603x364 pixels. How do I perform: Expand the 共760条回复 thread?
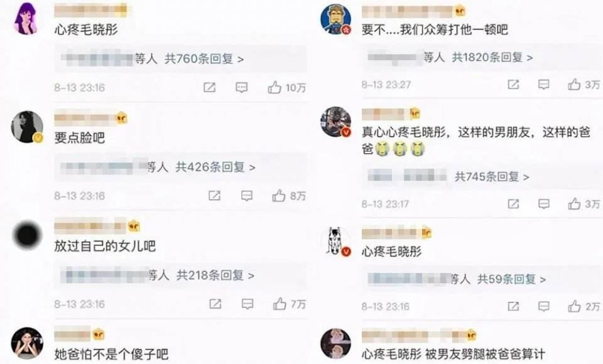pyautogui.click(x=204, y=59)
